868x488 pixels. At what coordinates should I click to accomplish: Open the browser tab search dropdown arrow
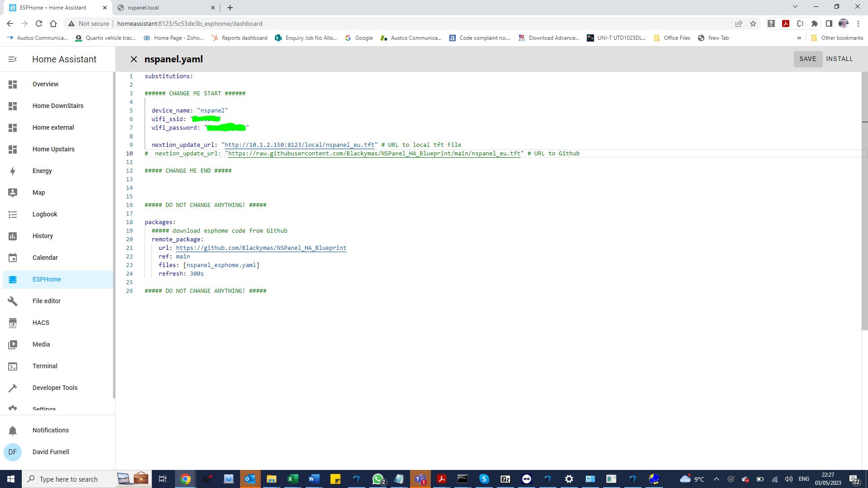click(x=795, y=6)
